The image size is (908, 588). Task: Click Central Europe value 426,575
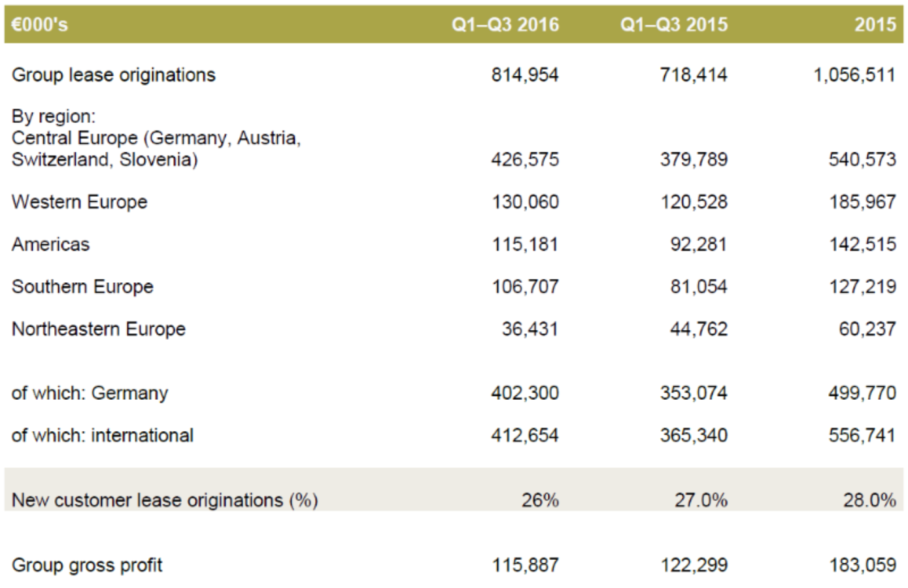coord(525,159)
